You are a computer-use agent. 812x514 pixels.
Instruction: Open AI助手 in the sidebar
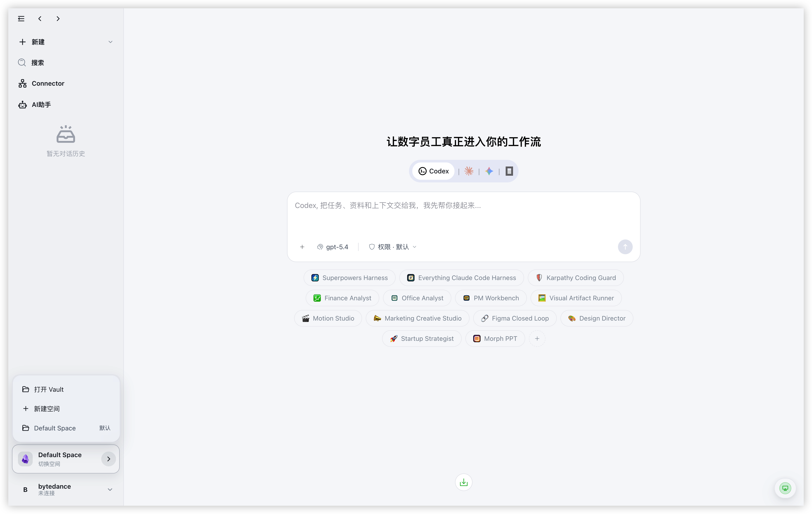[x=66, y=105]
